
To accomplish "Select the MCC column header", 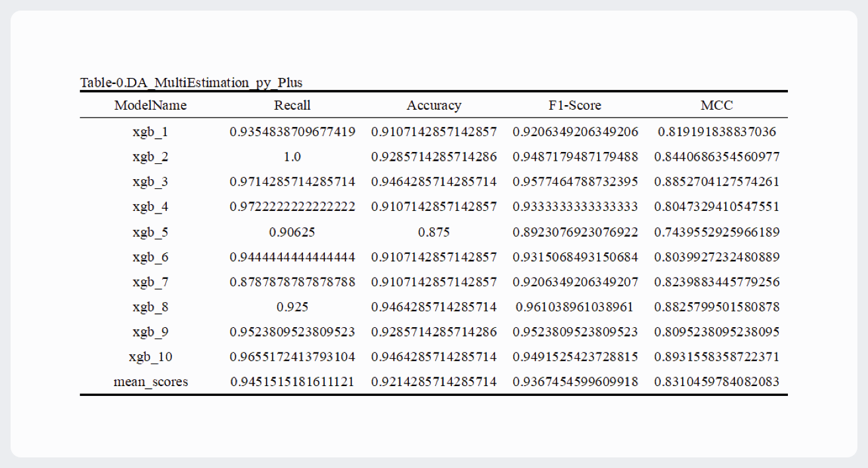I will [x=716, y=105].
